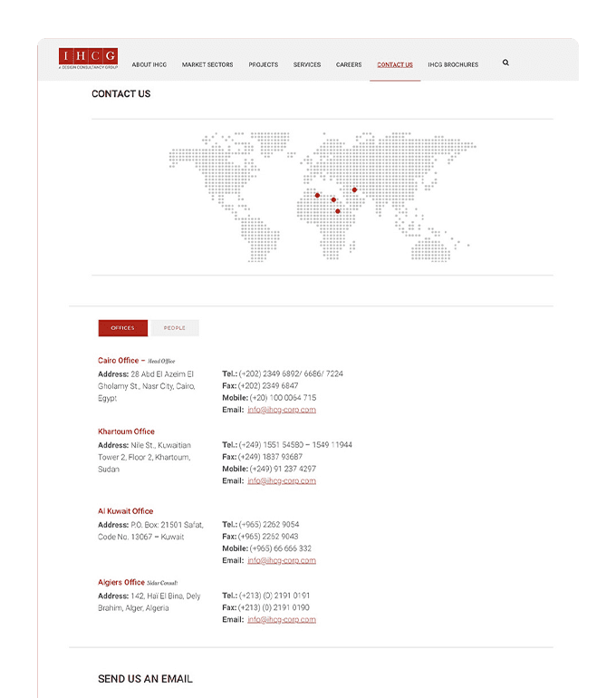Click the IHCG logo
Viewport: 616px width, 698px height.
point(88,58)
